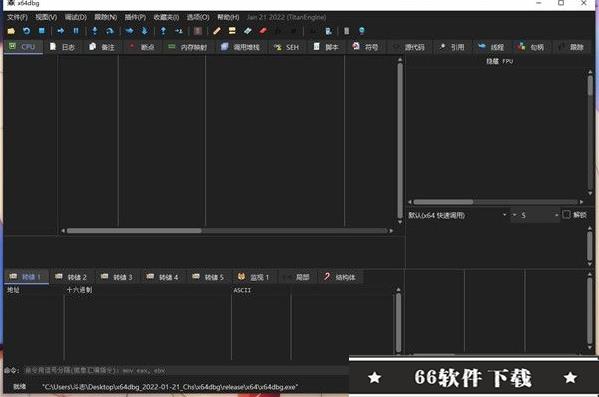Click the ASCII column header in dump
Viewport: 599px width, 397px height.
click(242, 290)
